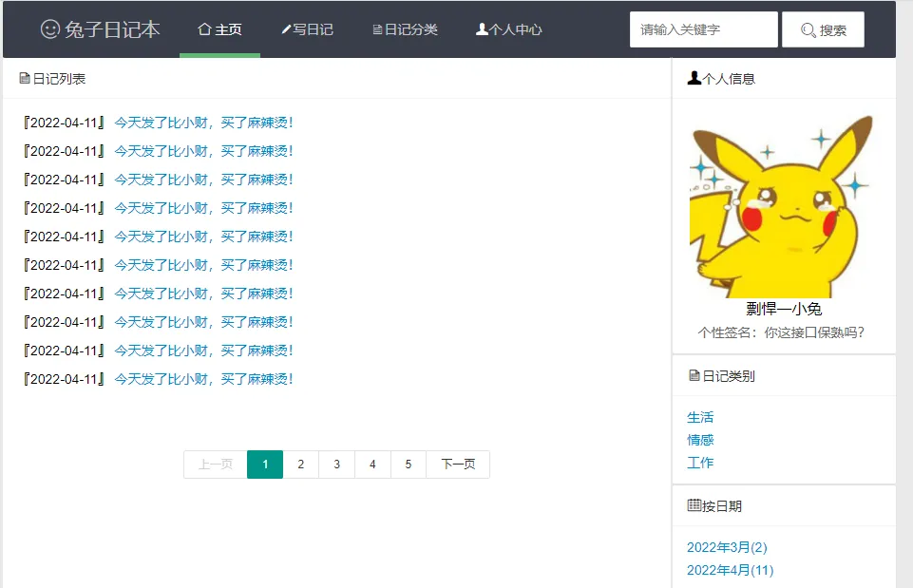Click the person icon beside 个人信息

point(694,78)
